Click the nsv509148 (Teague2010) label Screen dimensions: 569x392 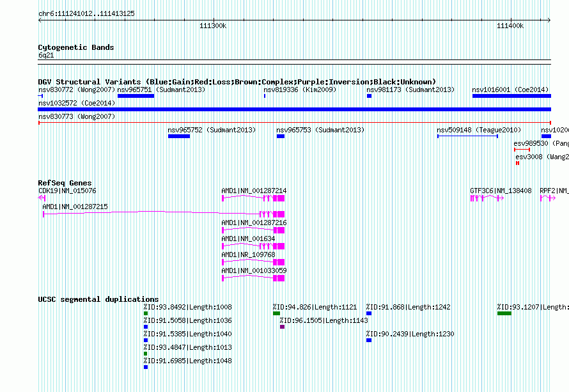[479, 130]
